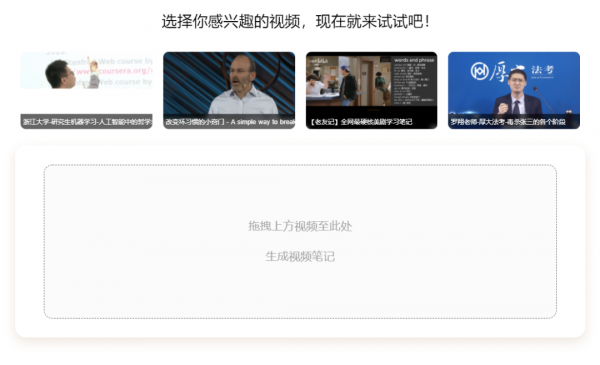The height and width of the screenshot is (365, 600).
Task: Click the 生成视频笔记 text
Action: coord(300,256)
